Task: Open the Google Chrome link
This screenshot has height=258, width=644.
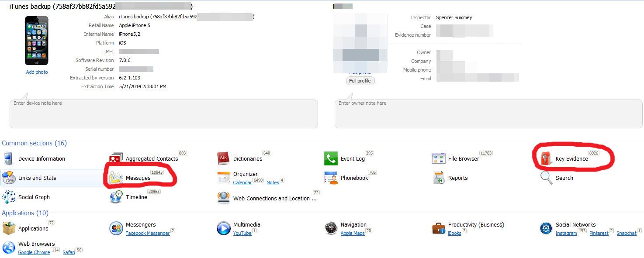Action: (34, 252)
